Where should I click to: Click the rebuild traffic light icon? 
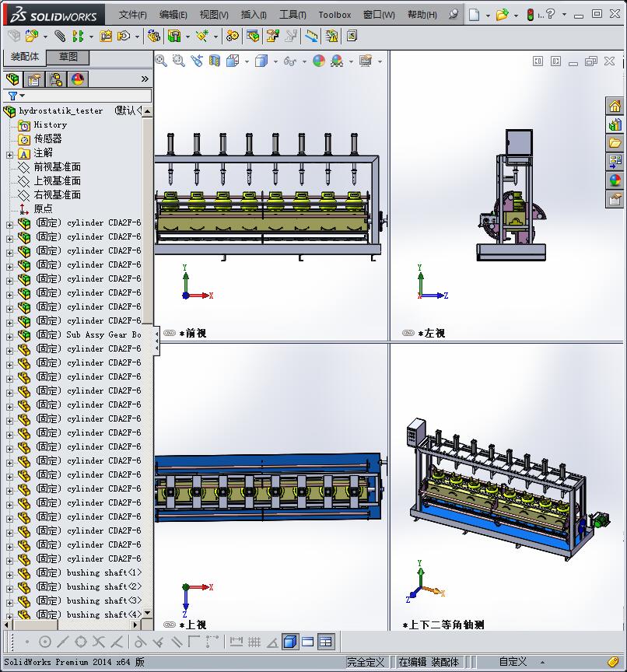coord(530,15)
